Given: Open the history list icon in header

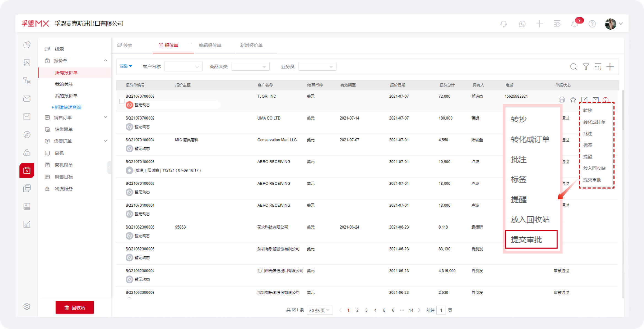Looking at the screenshot, I should point(557,24).
